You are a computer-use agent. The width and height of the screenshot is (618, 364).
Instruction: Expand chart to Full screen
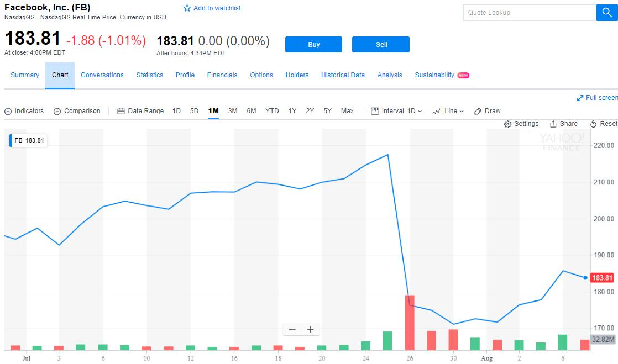point(580,98)
